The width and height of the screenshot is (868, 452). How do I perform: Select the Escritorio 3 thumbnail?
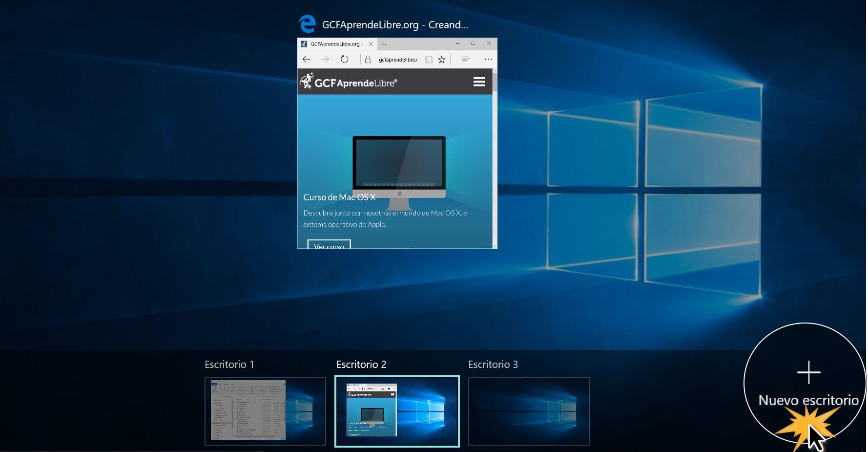pos(529,411)
